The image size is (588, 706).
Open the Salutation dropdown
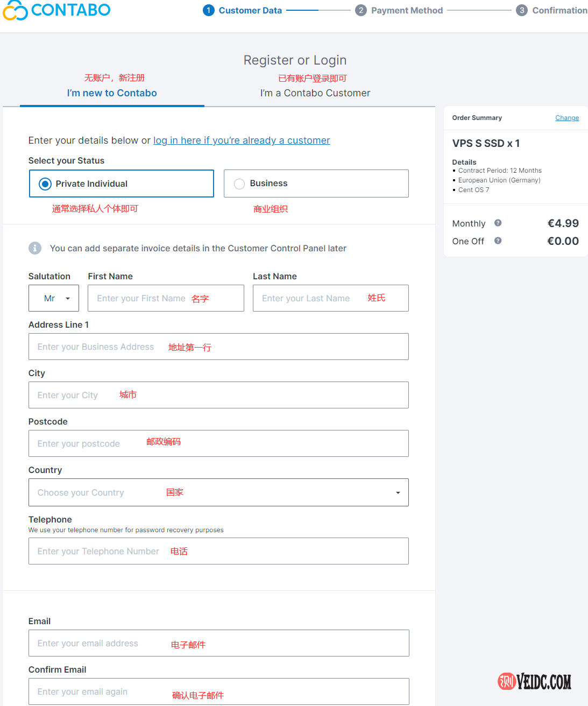[x=54, y=298]
